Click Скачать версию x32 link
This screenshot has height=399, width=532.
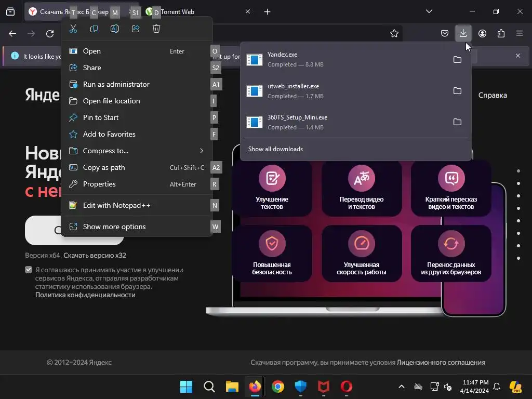(95, 256)
